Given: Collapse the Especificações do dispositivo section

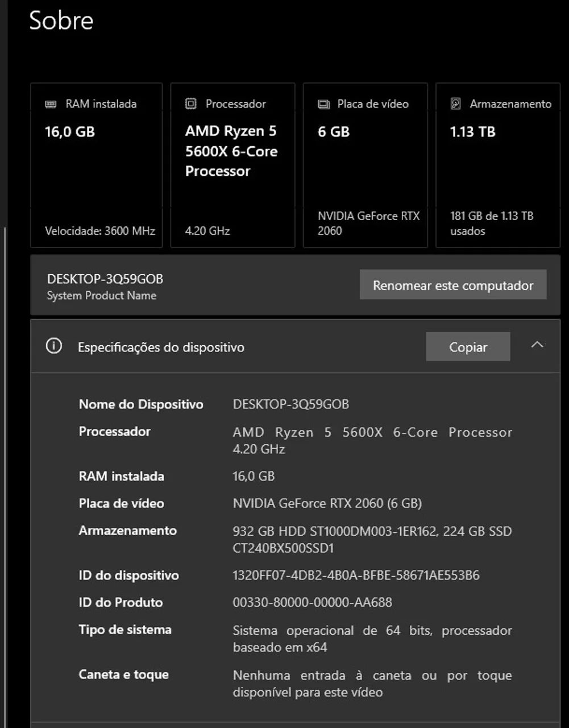Looking at the screenshot, I should [537, 345].
